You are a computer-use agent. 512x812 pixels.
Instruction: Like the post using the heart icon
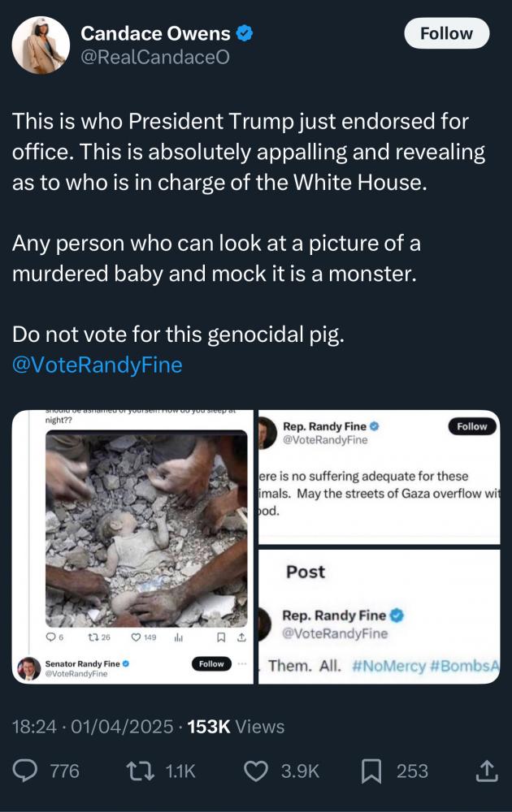click(257, 771)
